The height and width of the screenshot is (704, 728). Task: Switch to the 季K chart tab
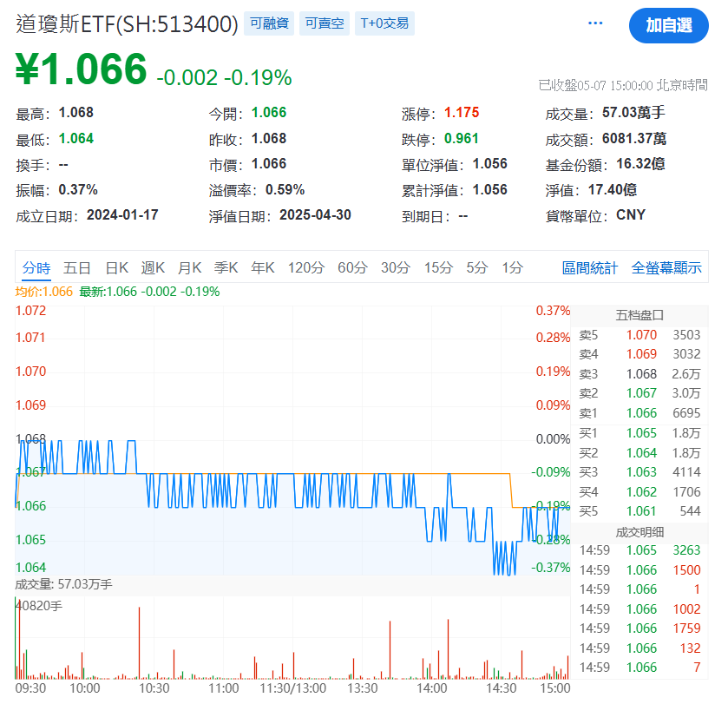pyautogui.click(x=226, y=268)
